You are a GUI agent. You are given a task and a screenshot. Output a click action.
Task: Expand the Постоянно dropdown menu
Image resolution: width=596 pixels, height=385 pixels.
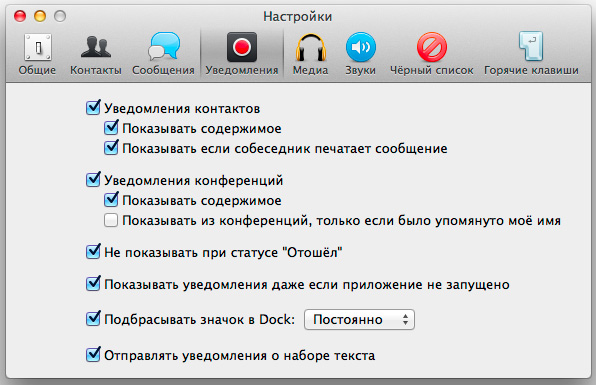(359, 319)
